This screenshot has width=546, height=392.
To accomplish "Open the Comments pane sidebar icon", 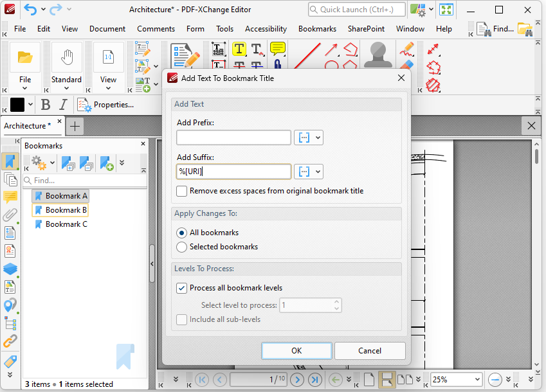I will click(x=10, y=197).
